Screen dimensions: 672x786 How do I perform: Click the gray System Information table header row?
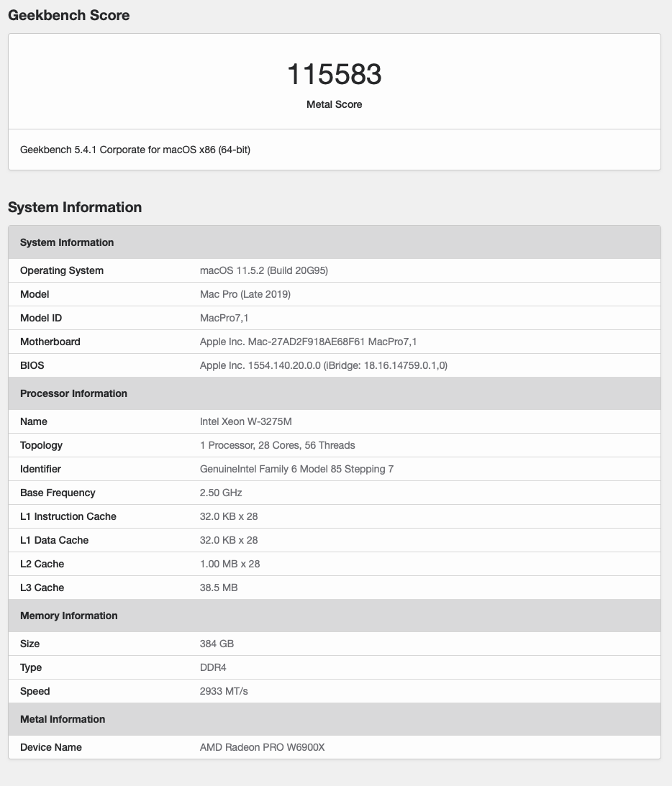pos(335,242)
